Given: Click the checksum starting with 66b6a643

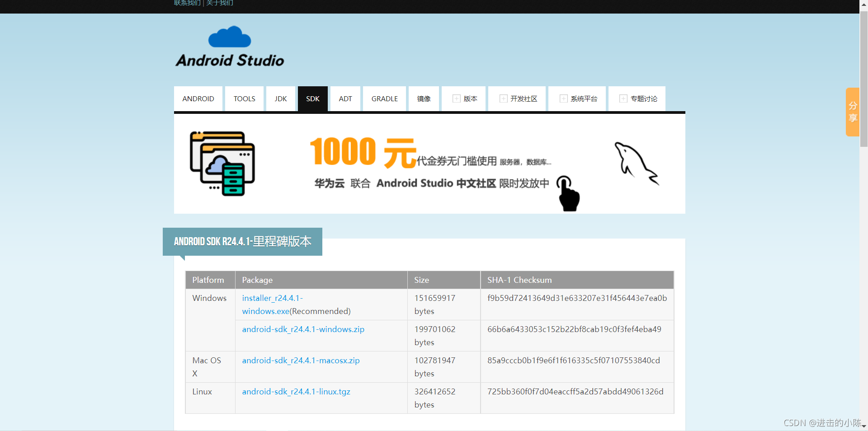Looking at the screenshot, I should [x=574, y=329].
